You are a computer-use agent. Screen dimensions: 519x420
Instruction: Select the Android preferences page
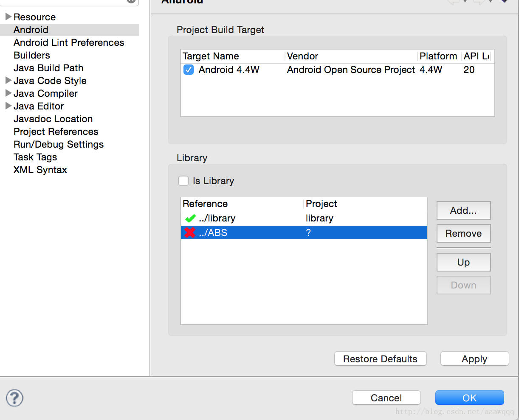31,30
